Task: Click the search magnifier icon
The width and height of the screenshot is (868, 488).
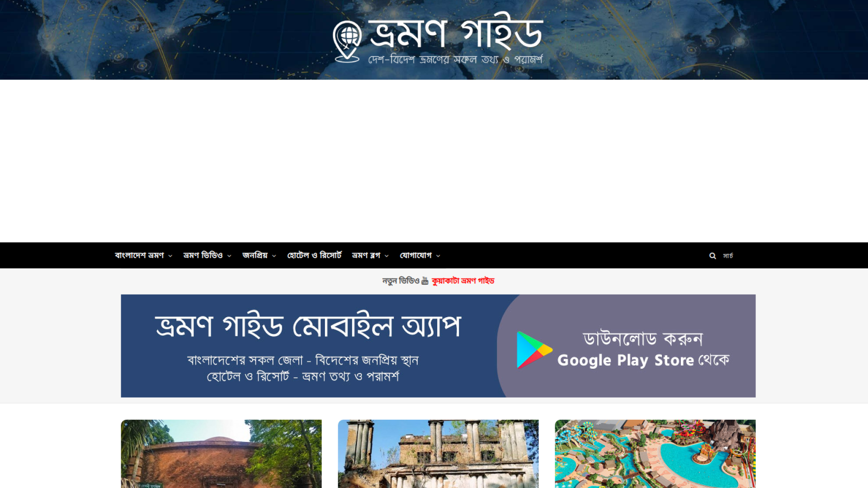Action: 712,255
